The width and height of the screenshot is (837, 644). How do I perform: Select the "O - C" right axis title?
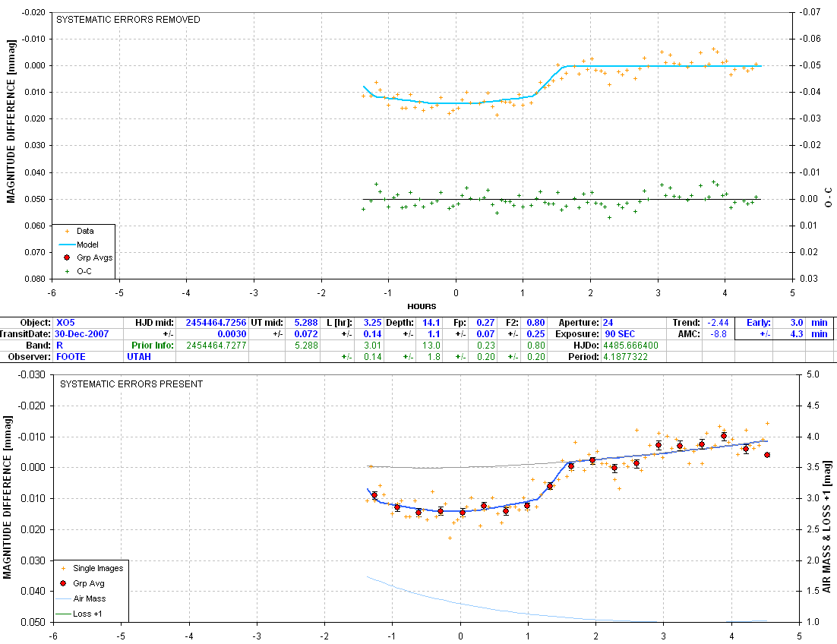coord(829,197)
